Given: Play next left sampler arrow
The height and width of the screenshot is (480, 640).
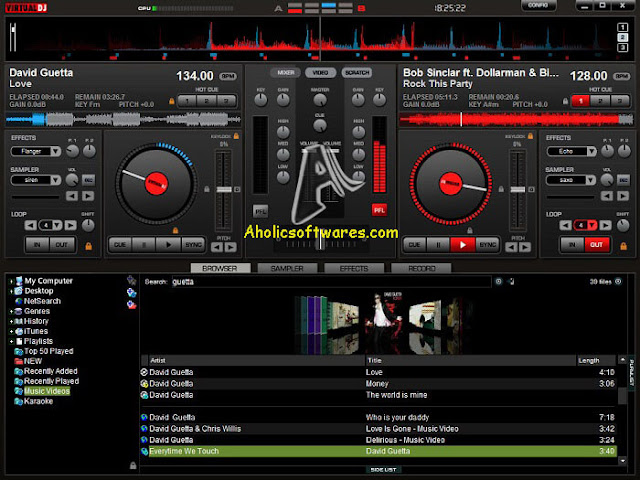Looking at the screenshot, I should pos(88,196).
